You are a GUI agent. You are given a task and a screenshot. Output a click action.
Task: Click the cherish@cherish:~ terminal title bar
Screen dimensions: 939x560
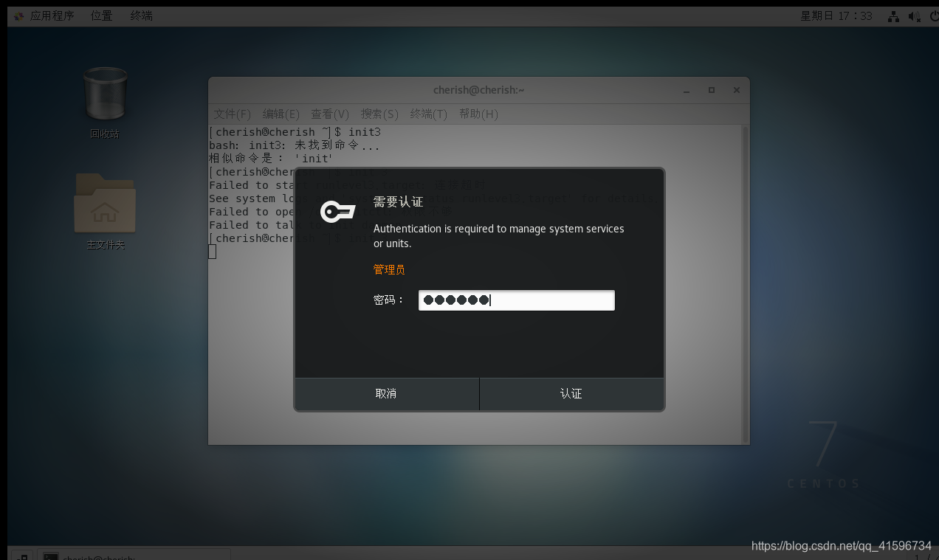(x=479, y=90)
